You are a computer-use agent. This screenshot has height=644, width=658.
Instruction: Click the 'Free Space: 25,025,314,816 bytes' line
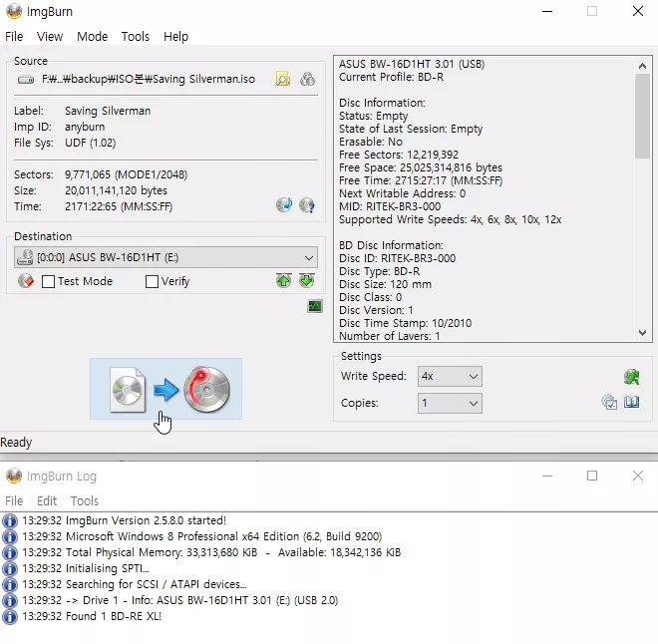tap(421, 167)
